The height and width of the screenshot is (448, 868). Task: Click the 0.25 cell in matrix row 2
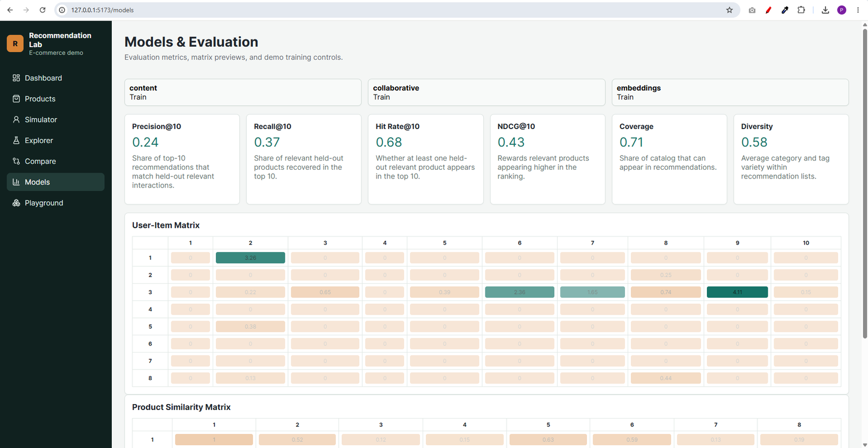pos(666,275)
